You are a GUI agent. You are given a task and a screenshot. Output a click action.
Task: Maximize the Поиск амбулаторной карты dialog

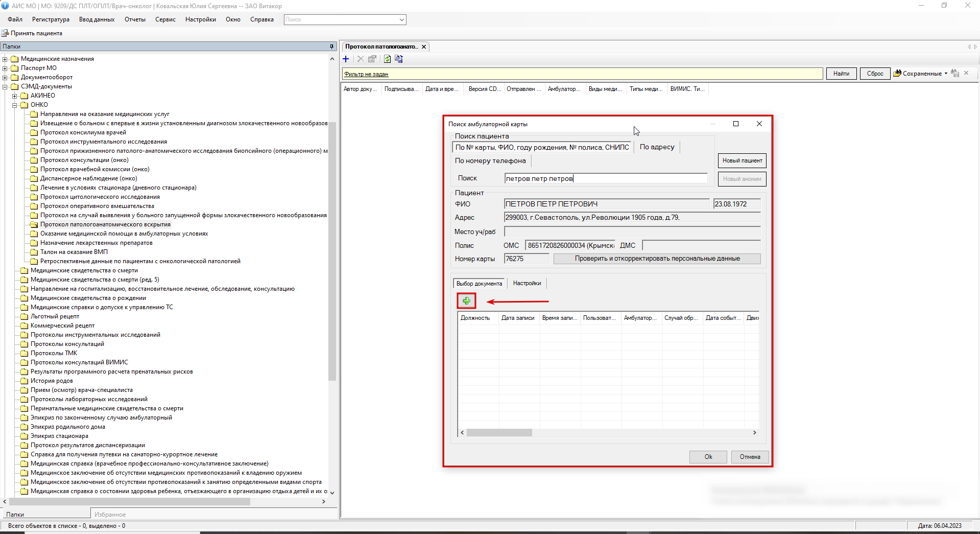coord(736,124)
